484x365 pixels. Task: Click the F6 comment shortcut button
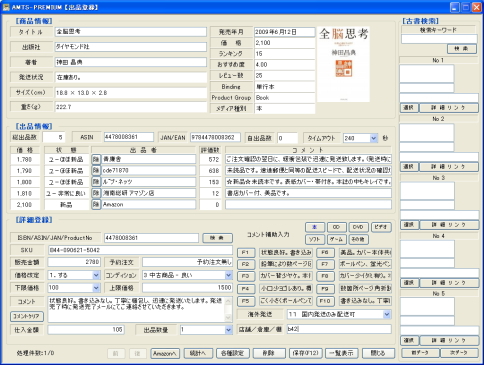tap(325, 253)
